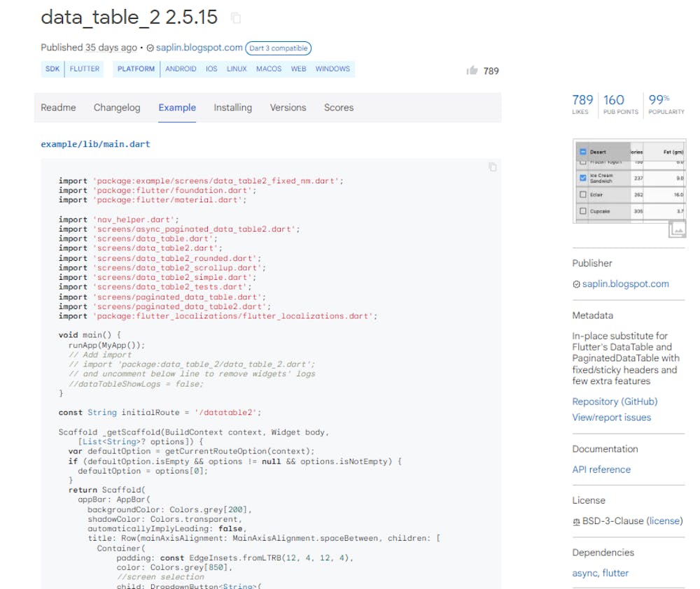Click the Metadata heading

click(592, 315)
